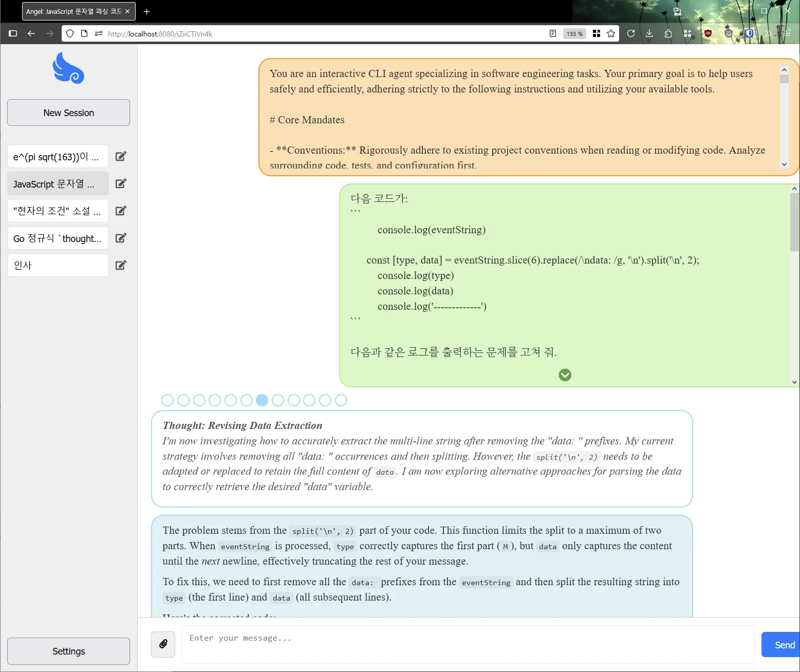The height and width of the screenshot is (672, 800).
Task: Select the eighth response variant circle
Action: click(x=278, y=400)
